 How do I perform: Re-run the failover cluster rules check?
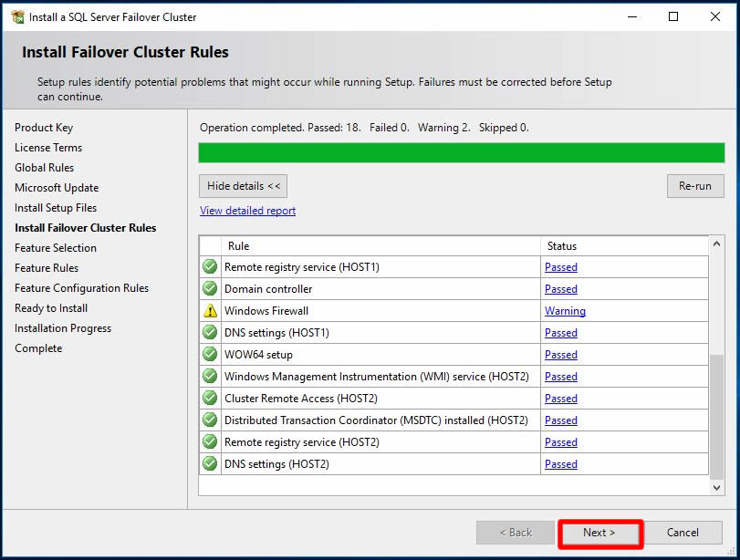coord(694,186)
